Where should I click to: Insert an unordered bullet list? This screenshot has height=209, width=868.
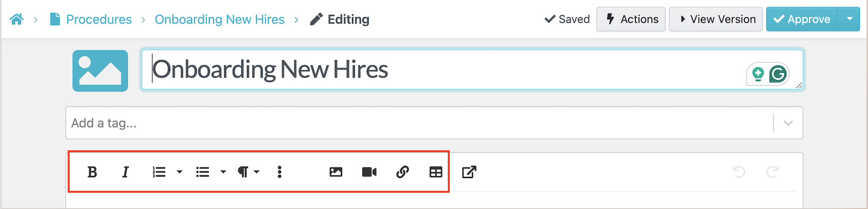tap(203, 172)
